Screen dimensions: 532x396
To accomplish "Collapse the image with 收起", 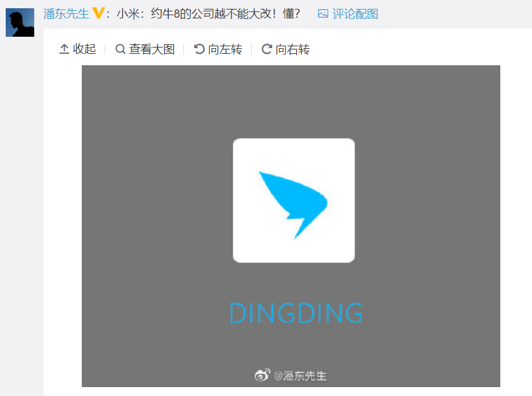I will click(x=78, y=49).
